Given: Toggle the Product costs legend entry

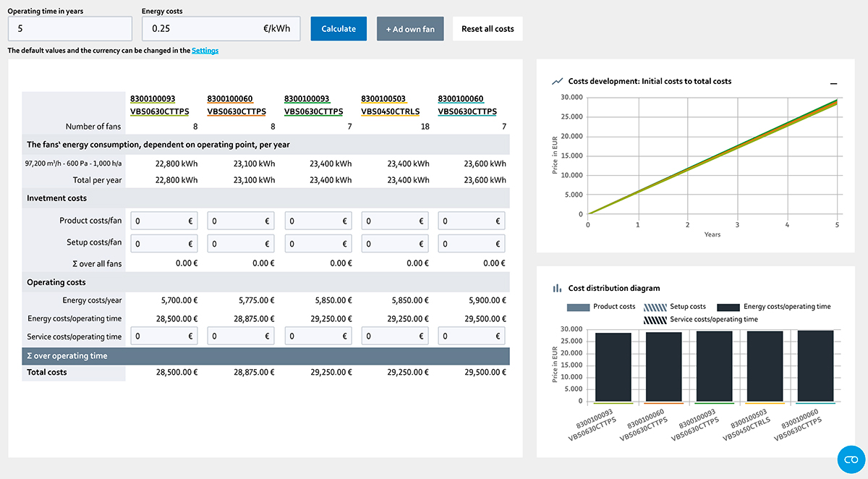Looking at the screenshot, I should pyautogui.click(x=601, y=307).
